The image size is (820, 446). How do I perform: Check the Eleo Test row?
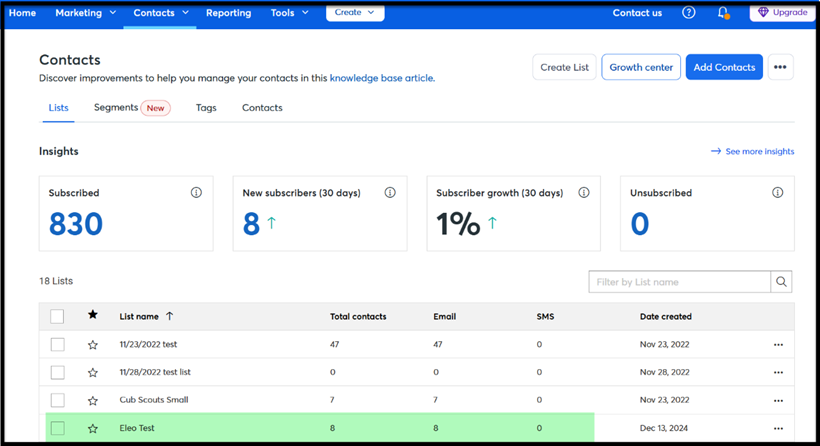pos(58,428)
